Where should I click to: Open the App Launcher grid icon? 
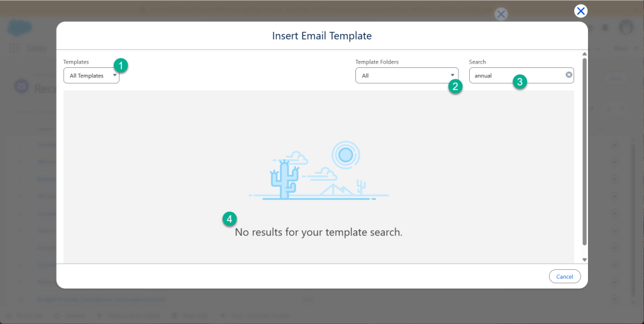[x=14, y=48]
